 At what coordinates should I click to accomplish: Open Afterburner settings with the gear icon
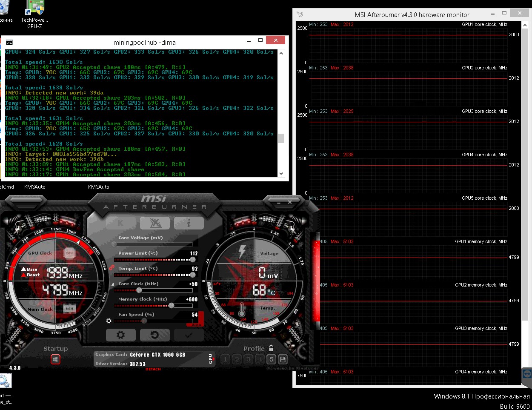[x=120, y=335]
